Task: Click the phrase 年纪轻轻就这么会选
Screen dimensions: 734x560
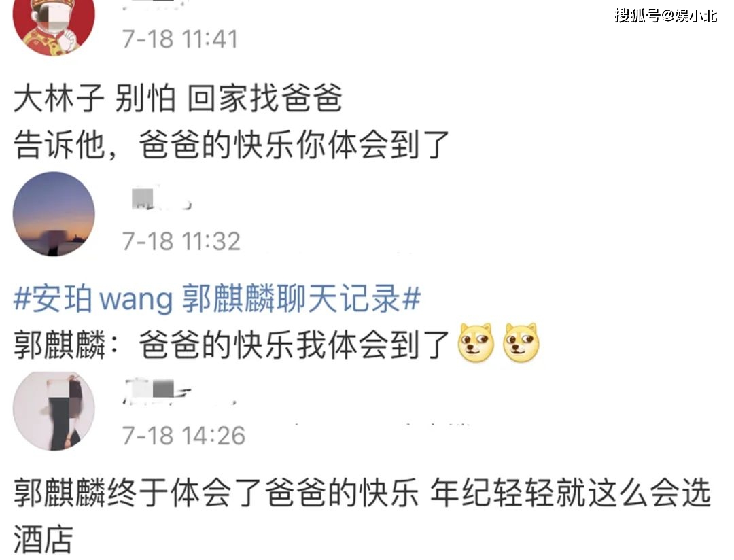Action: (571, 493)
